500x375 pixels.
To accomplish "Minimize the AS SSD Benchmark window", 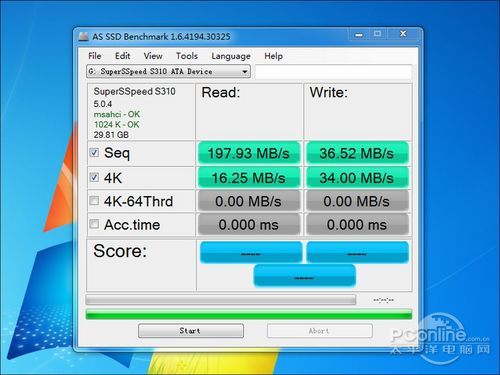I will click(359, 34).
